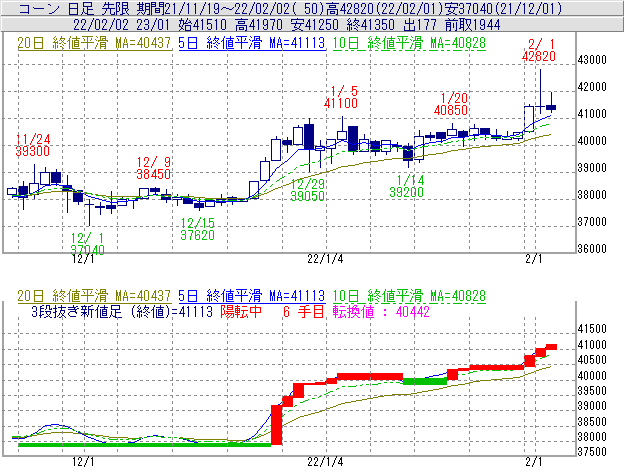Click the 37500 value on lower axis
The image size is (624, 475).
point(592,452)
